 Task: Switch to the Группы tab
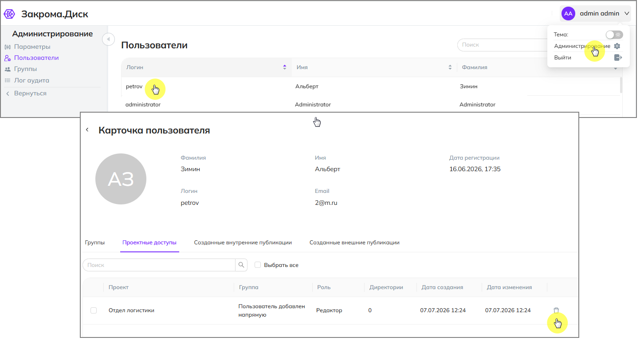coord(95,243)
